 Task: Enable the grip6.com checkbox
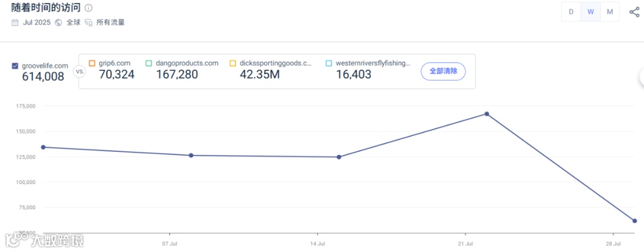[x=92, y=63]
